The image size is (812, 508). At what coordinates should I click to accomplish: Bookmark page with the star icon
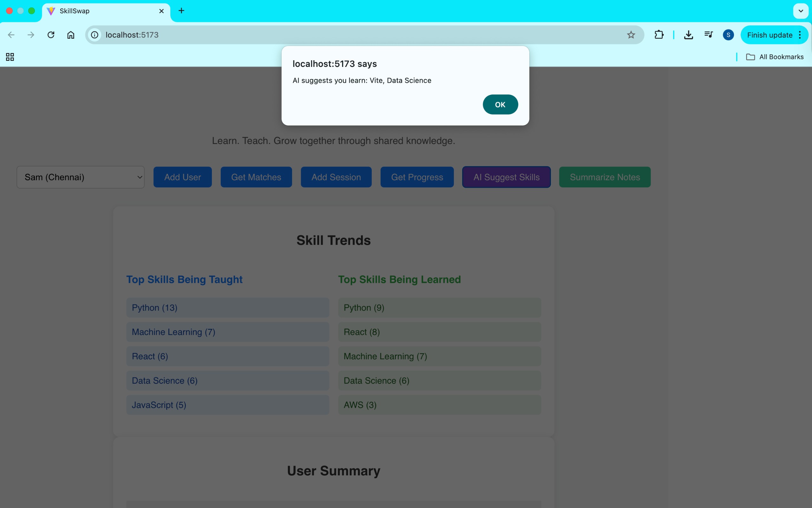(x=631, y=35)
